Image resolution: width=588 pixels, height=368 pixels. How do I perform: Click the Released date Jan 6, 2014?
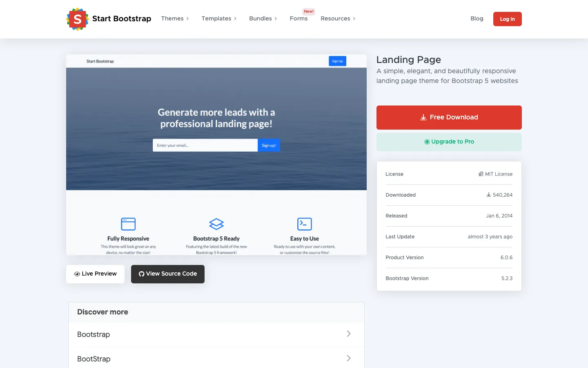pyautogui.click(x=499, y=216)
